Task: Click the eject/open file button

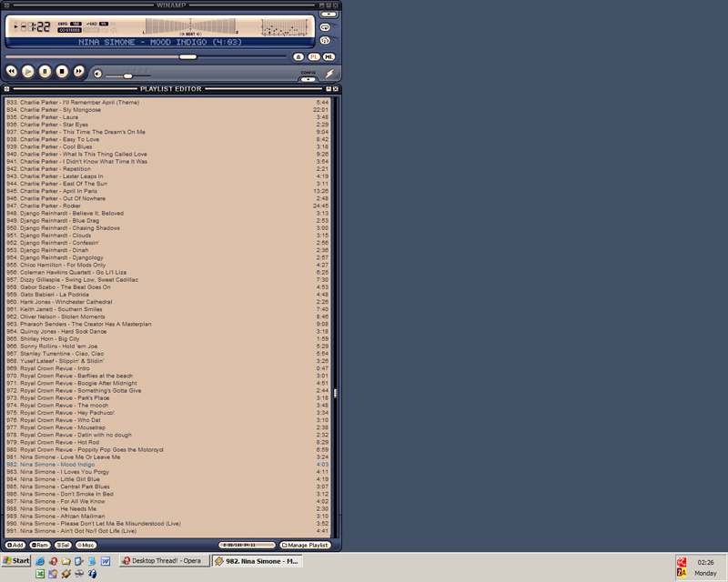Action: 298,56
